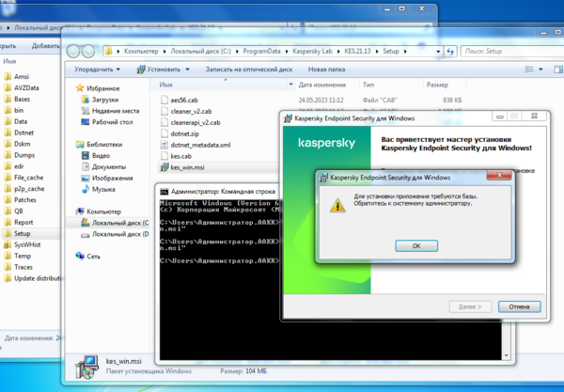This screenshot has width=564, height=392.
Task: Select dotnet_metadata.xml file icon
Action: point(164,145)
